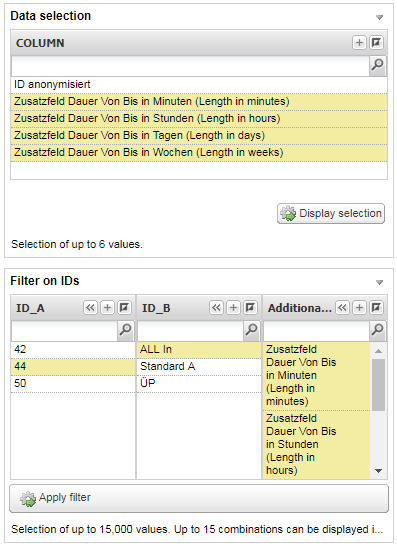Click the search magnifier in COLUMN list

(x=377, y=65)
